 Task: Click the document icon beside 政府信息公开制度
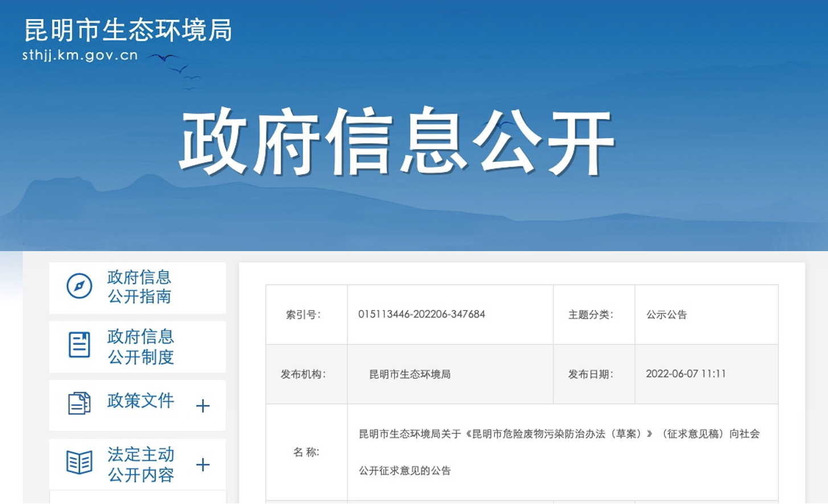click(79, 345)
